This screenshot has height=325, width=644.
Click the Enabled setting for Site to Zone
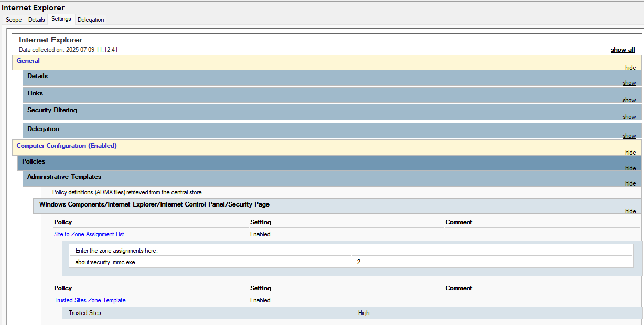(x=261, y=234)
